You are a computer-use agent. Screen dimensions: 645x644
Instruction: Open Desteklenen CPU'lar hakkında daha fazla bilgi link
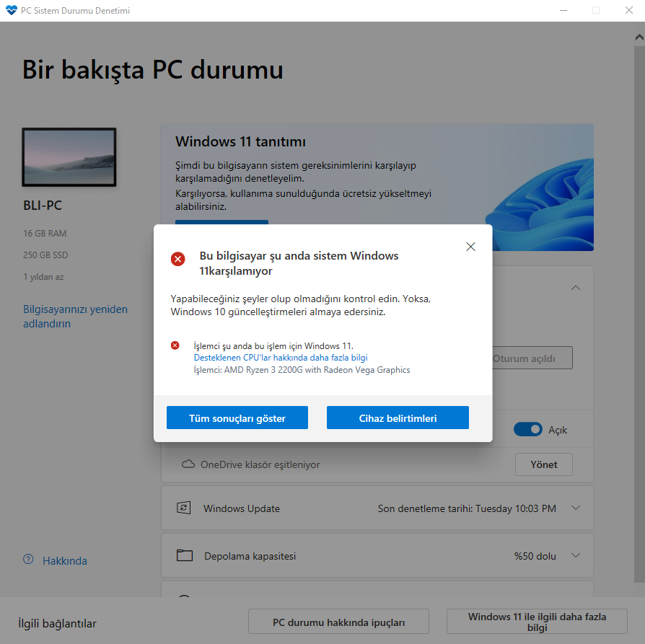click(x=281, y=358)
